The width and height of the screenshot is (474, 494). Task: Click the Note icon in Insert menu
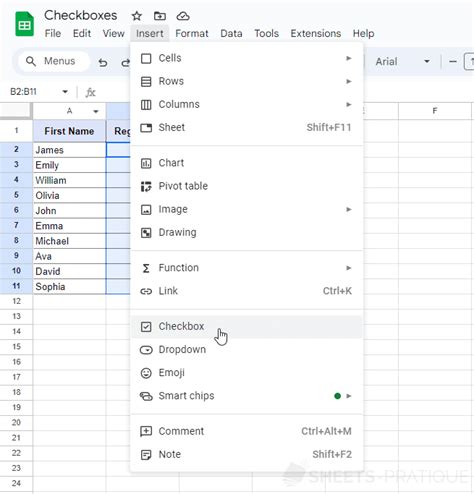pyautogui.click(x=146, y=455)
